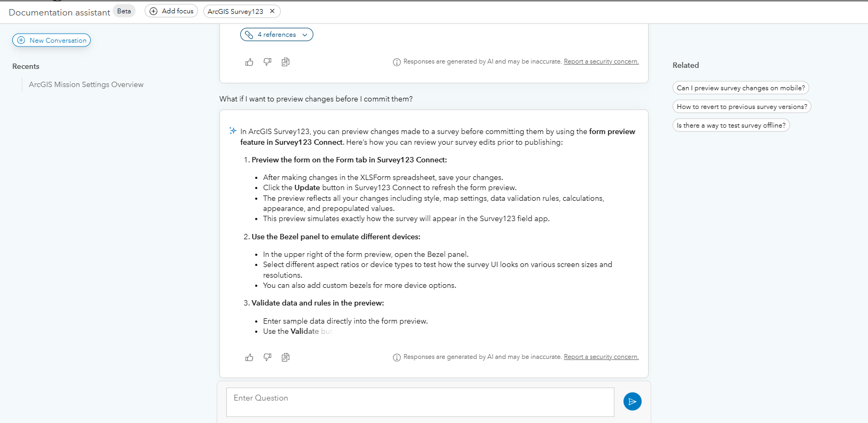Screen dimensions: 868x423
Task: Select 'How to revert to previous survey versions?'
Action: pos(741,107)
